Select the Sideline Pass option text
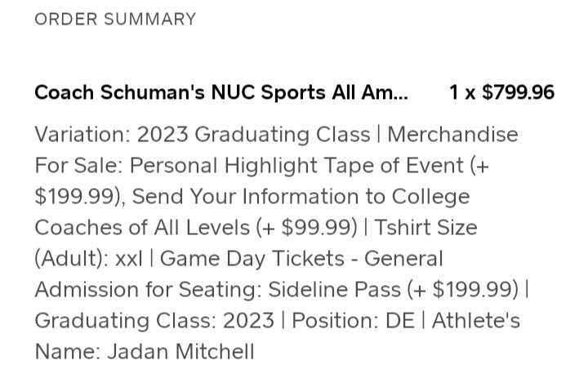The height and width of the screenshot is (392, 588). coord(335,290)
